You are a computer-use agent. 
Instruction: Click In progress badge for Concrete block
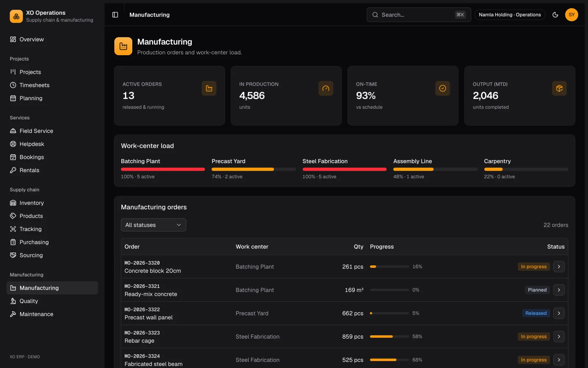534,266
